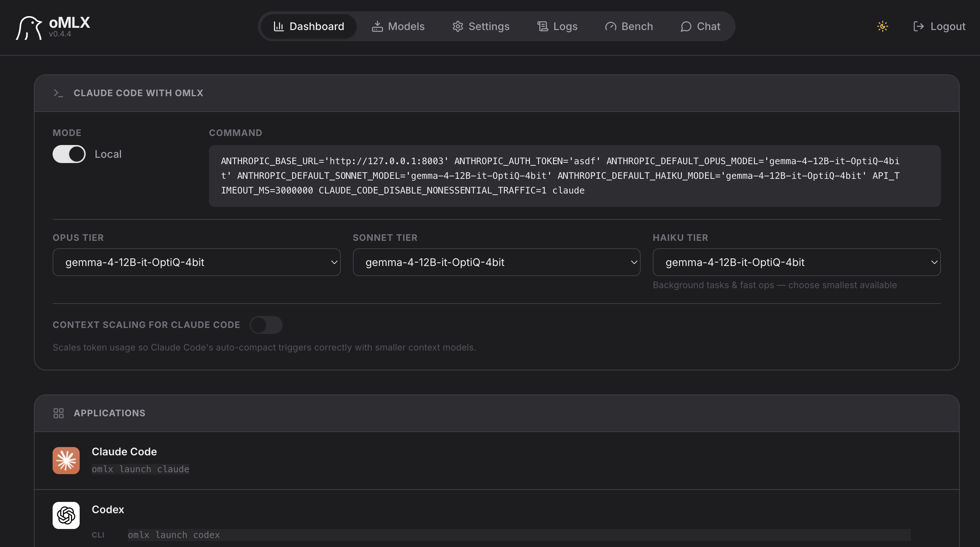Enable Context Scaling for Claude Code
The width and height of the screenshot is (980, 547).
pyautogui.click(x=266, y=325)
